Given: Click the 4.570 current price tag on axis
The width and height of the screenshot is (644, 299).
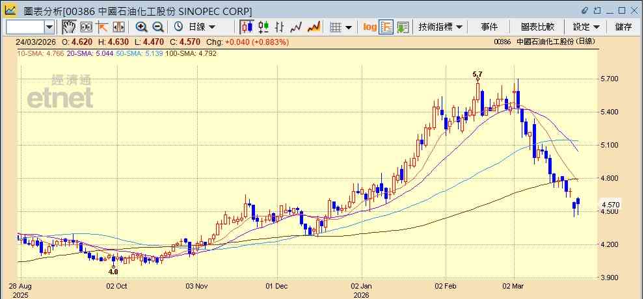Looking at the screenshot, I should pyautogui.click(x=610, y=204).
